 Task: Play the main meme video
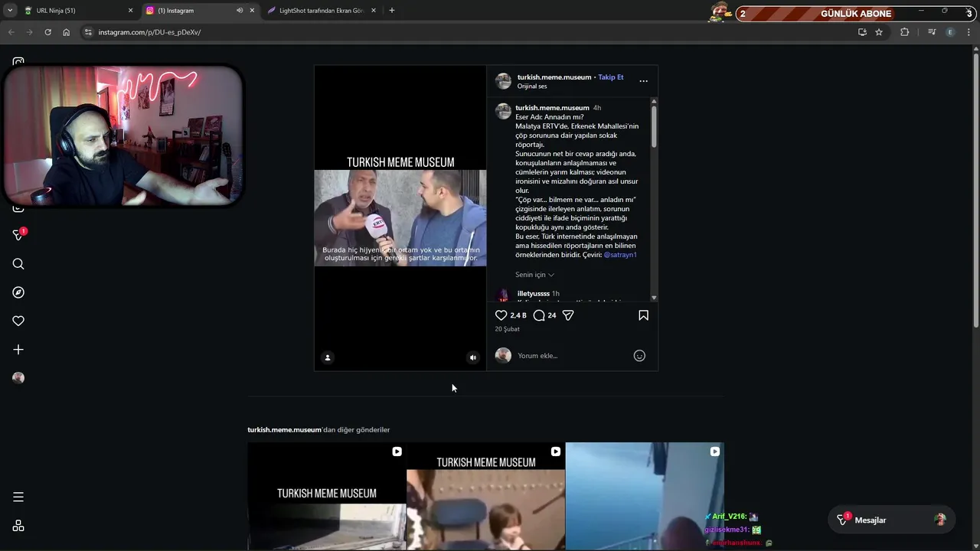[x=400, y=218]
